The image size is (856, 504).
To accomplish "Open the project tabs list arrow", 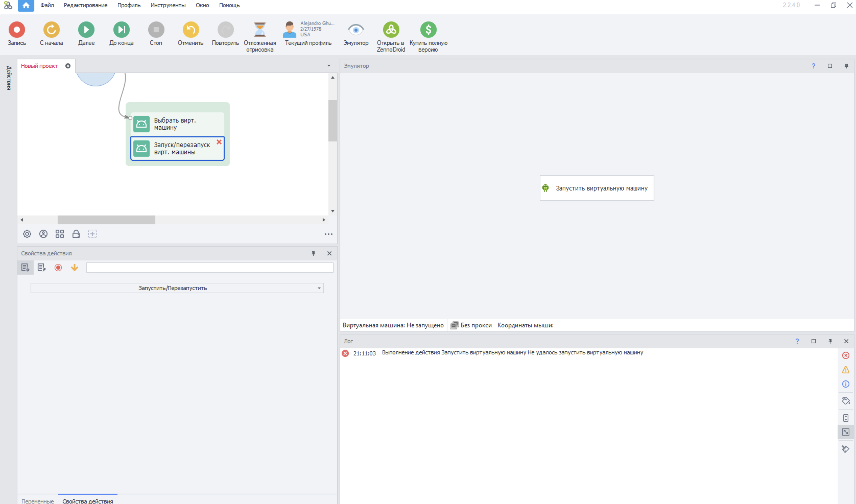I will (328, 66).
